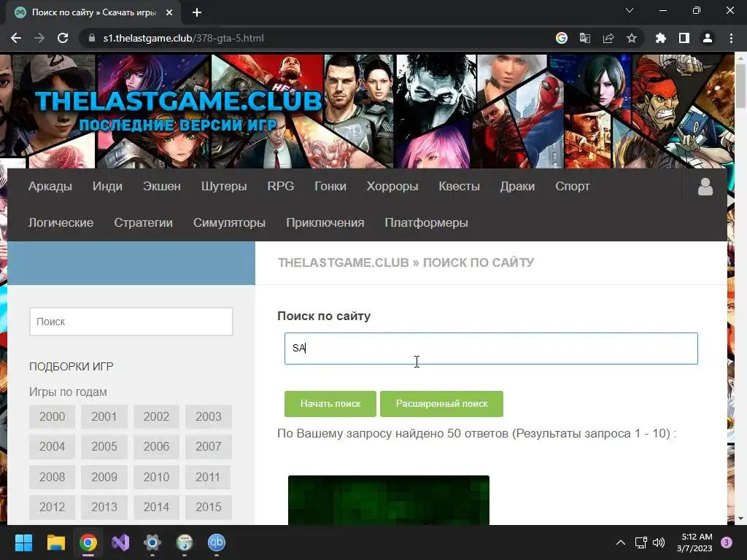The height and width of the screenshot is (560, 747).
Task: Open the volume control in tray
Action: pos(659,542)
